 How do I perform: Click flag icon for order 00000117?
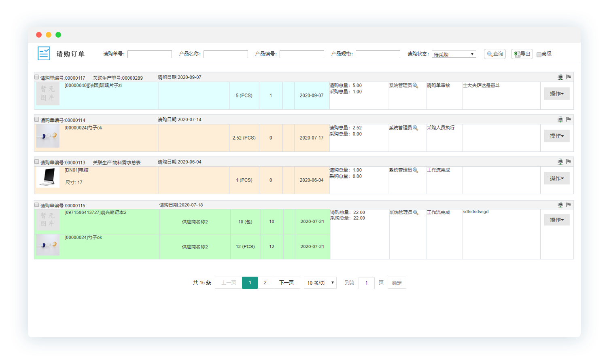coord(569,77)
